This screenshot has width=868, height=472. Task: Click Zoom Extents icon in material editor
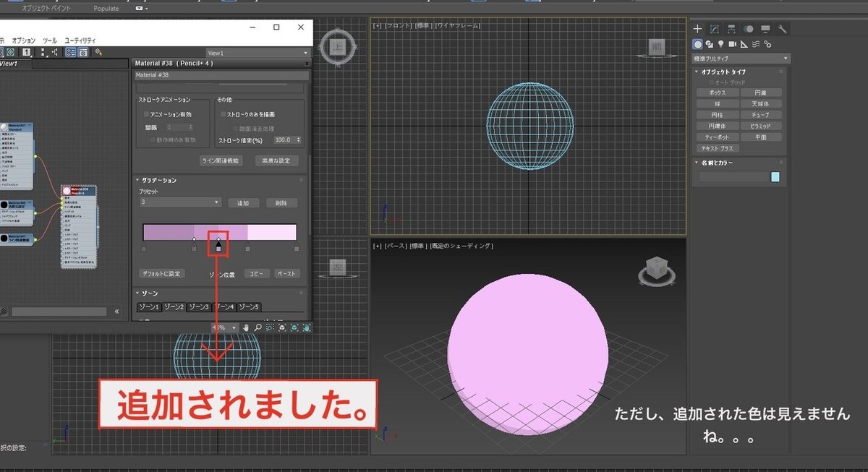283,327
